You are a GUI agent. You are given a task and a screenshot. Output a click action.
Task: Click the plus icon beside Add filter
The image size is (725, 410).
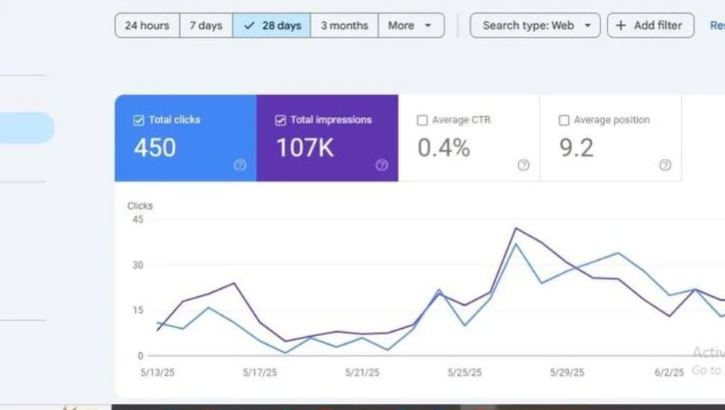pos(621,26)
